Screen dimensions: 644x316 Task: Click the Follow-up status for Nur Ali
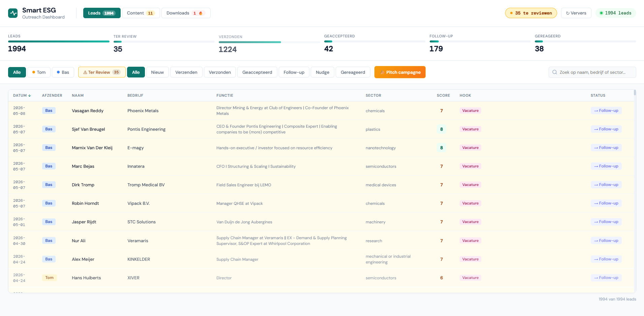pos(606,241)
